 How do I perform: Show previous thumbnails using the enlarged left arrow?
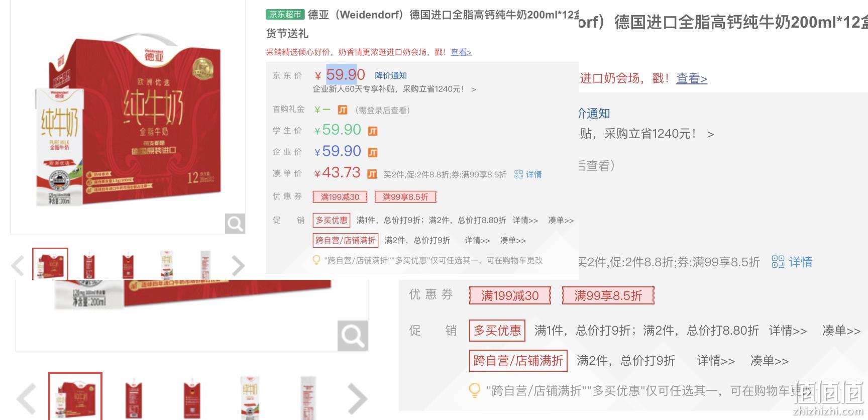pos(27,399)
